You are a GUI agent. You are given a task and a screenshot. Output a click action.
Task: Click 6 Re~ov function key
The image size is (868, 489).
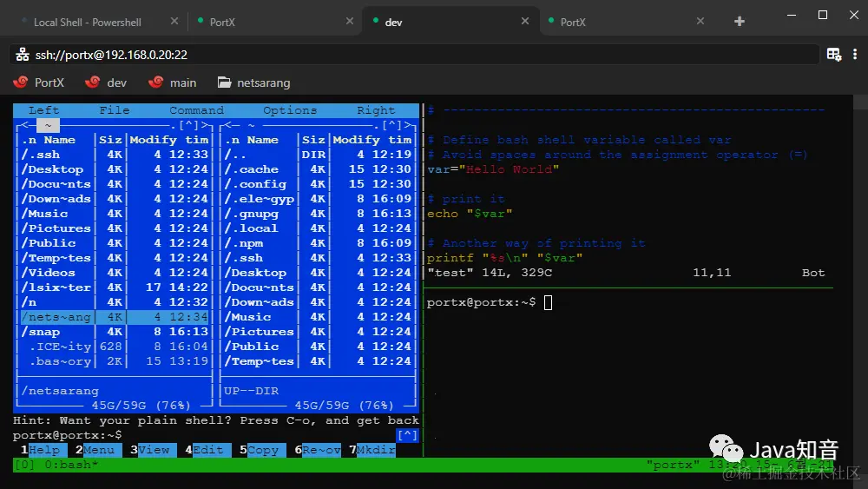tap(318, 450)
